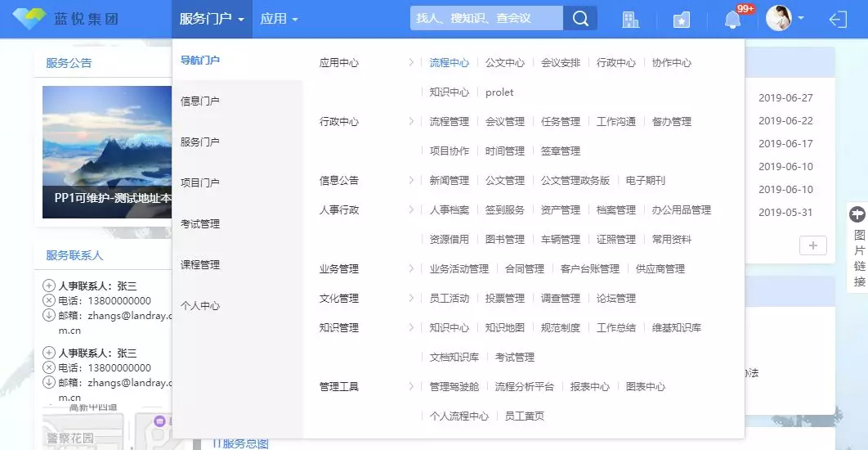Click the mail icon beside first 邮箱 row
Viewport: 868px width, 450px height.
[x=49, y=315]
